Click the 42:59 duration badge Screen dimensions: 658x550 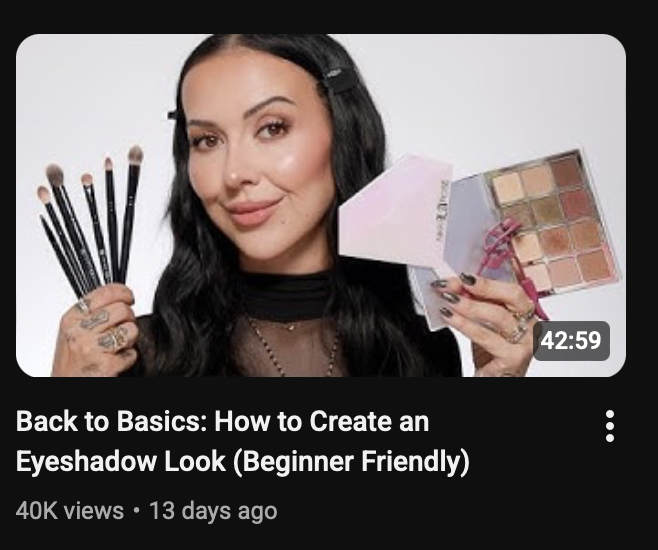[x=571, y=341]
